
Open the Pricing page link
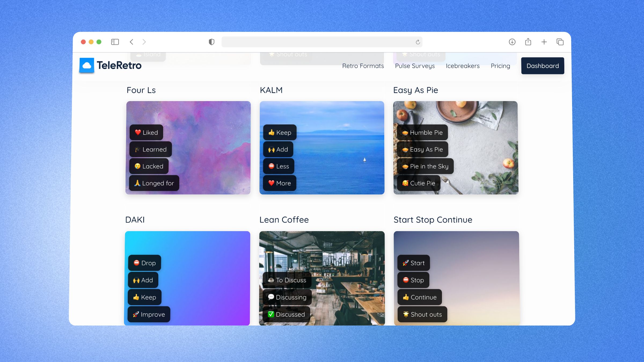(500, 65)
